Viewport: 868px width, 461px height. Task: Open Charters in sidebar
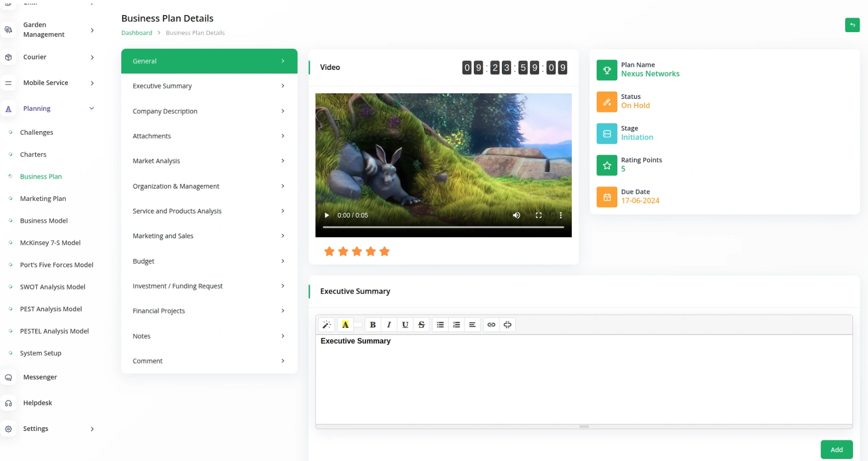[33, 154]
